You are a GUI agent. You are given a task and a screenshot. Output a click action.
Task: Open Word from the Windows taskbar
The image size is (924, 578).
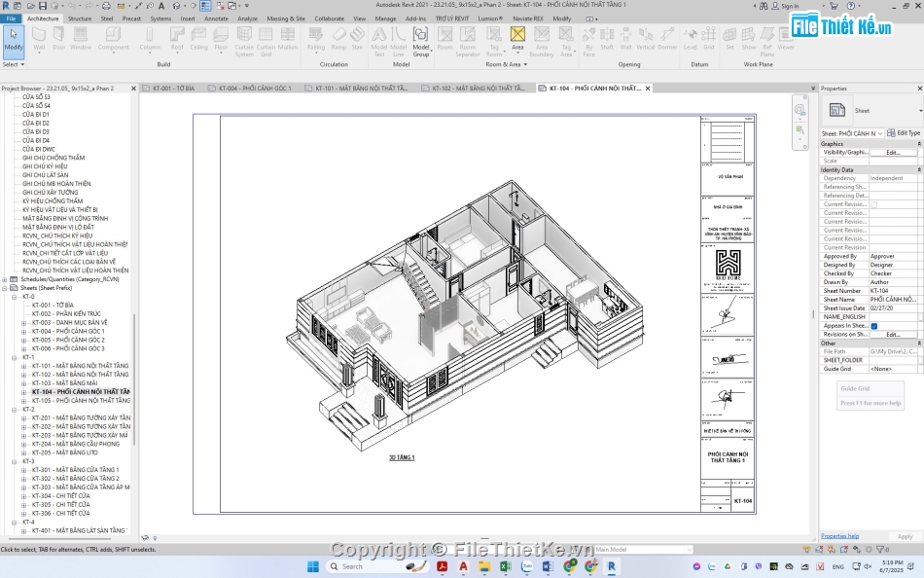click(x=548, y=566)
